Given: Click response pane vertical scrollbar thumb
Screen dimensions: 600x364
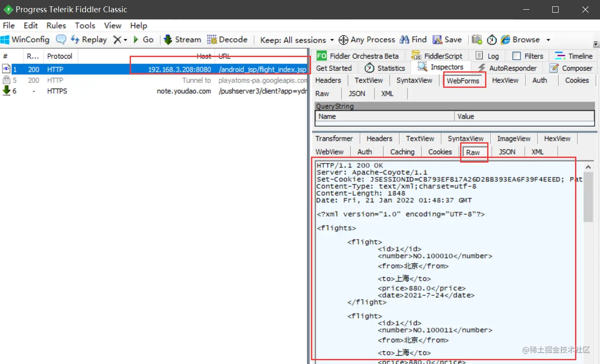Looking at the screenshot, I should click(588, 197).
